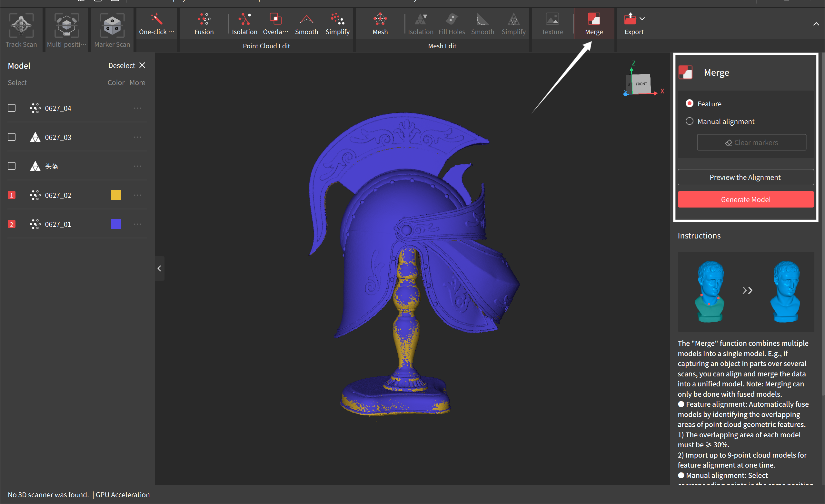Click 'No 3D scanner was found.' status
The height and width of the screenshot is (504, 825).
point(48,494)
